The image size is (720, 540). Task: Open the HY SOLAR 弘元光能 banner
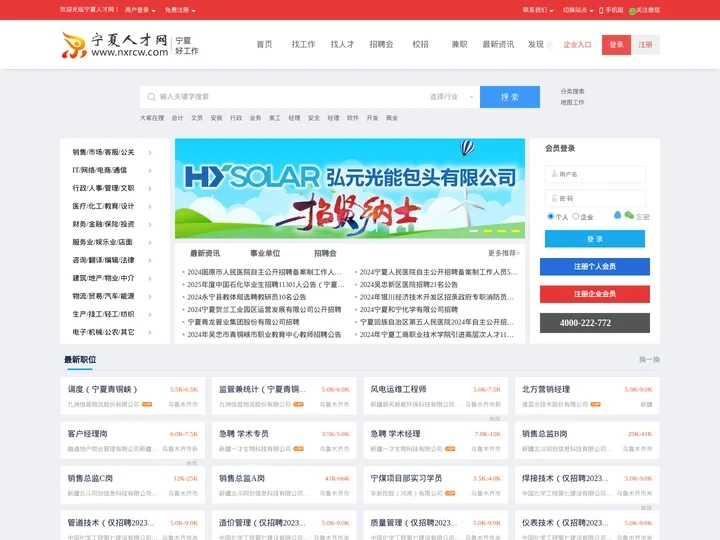point(350,188)
